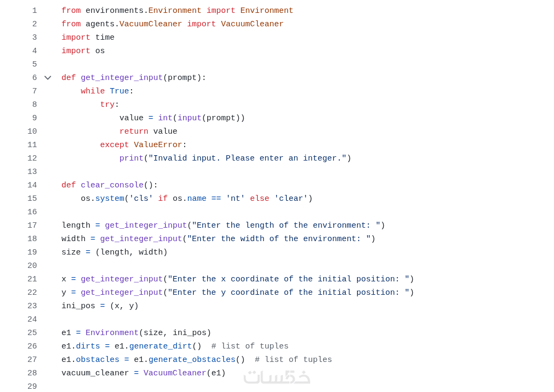Click the generate_dirt method call

(161, 346)
